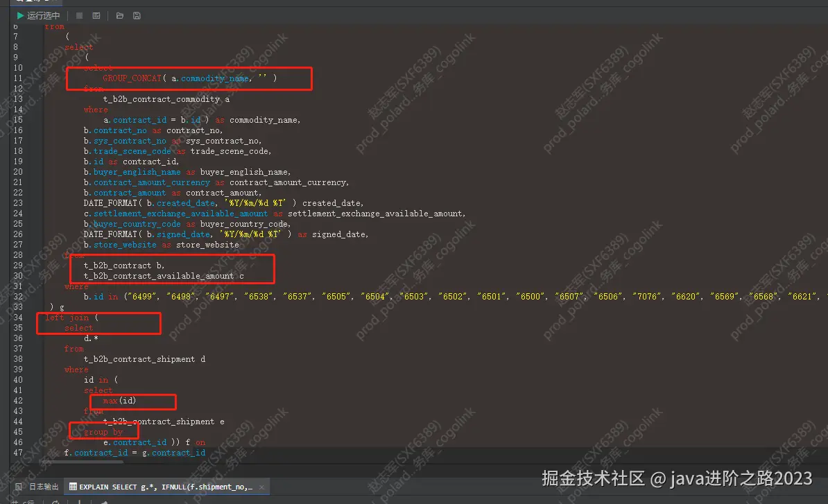This screenshot has width=828, height=504.
Task: Click the blue store_website identifier on line 27
Action: [x=124, y=244]
